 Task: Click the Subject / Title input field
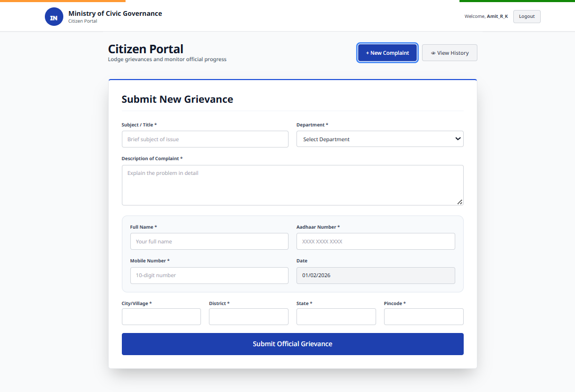pos(205,139)
